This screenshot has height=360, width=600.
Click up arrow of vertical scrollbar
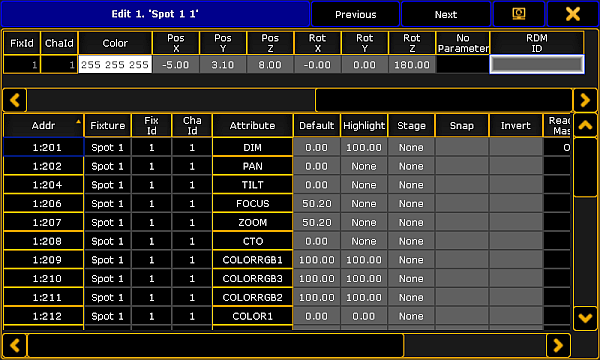pos(585,125)
